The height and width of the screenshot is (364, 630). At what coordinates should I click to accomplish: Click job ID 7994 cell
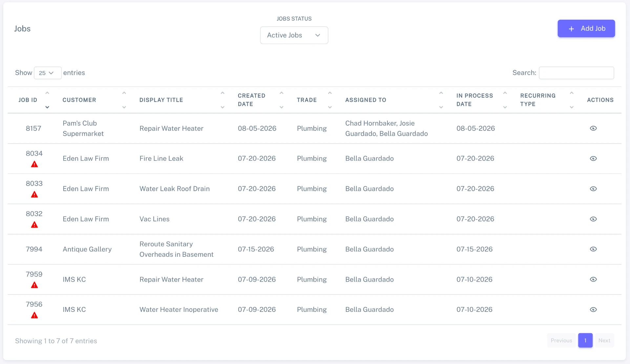[34, 249]
